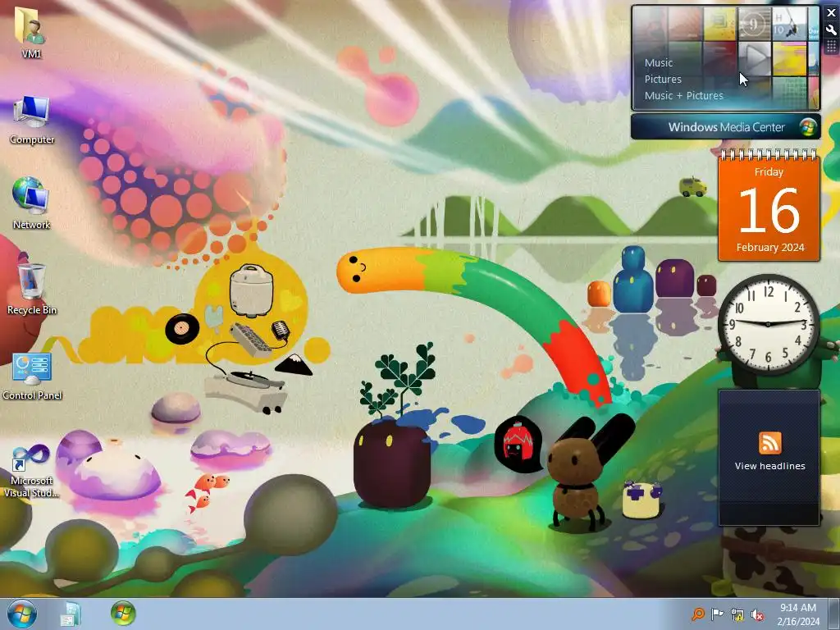Screen dimensions: 840x630
Task: Choose Music in Media Center gadget
Action: pos(659,62)
